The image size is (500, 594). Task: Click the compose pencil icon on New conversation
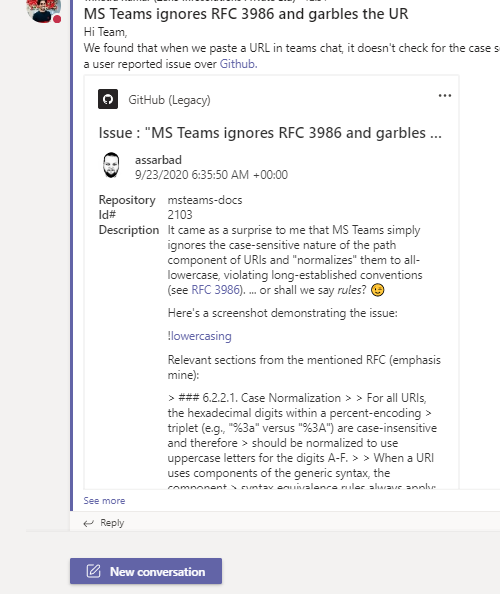tap(94, 571)
